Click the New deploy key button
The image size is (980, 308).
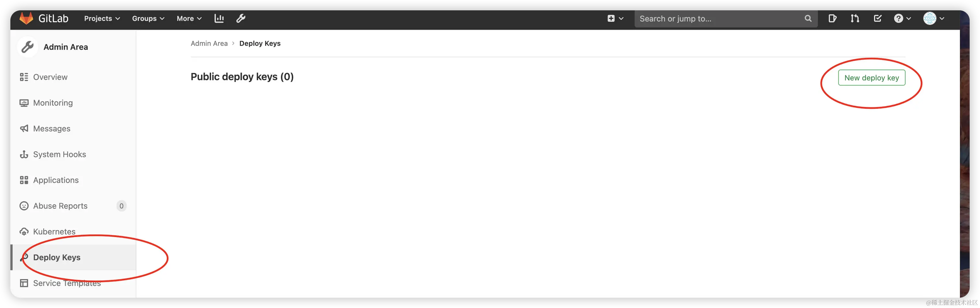[x=871, y=78]
